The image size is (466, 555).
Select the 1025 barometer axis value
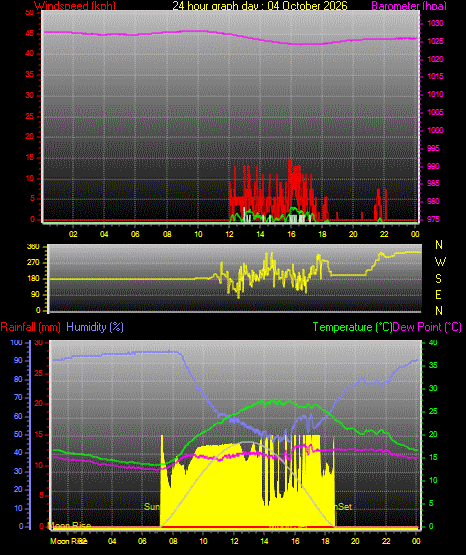(x=435, y=41)
